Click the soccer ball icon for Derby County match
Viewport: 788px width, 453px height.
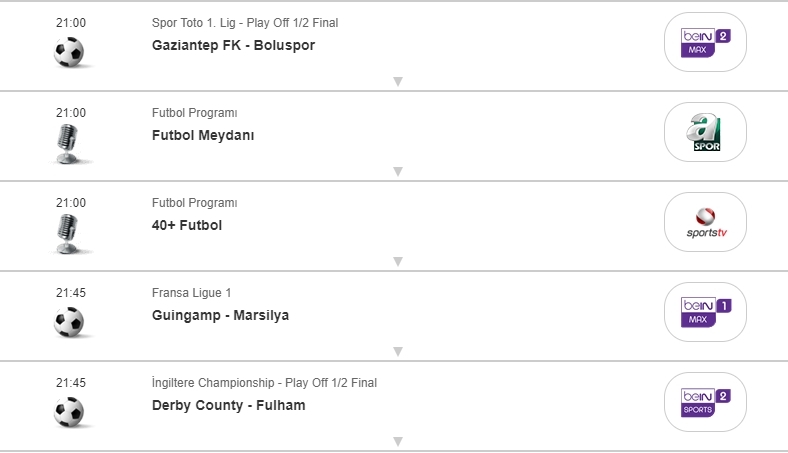point(69,412)
